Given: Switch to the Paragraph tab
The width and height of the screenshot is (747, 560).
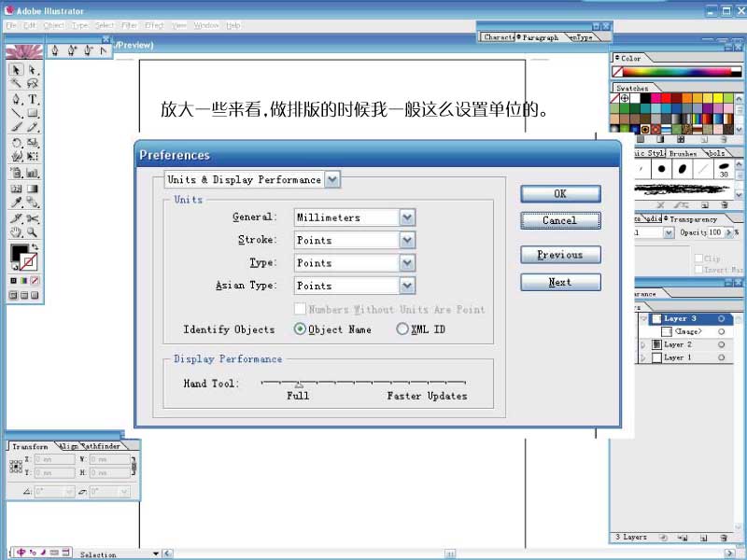Looking at the screenshot, I should point(540,37).
